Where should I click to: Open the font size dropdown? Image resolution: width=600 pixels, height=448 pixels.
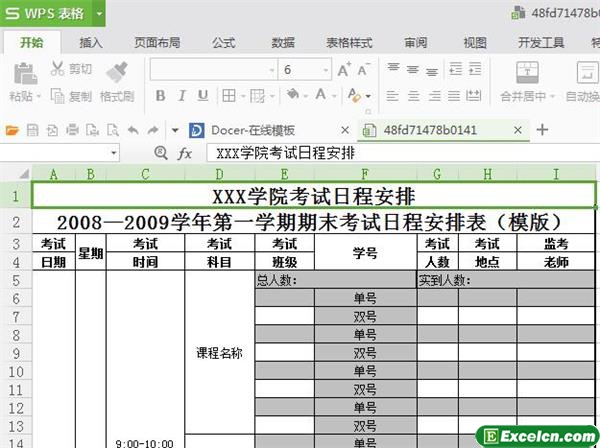click(325, 70)
